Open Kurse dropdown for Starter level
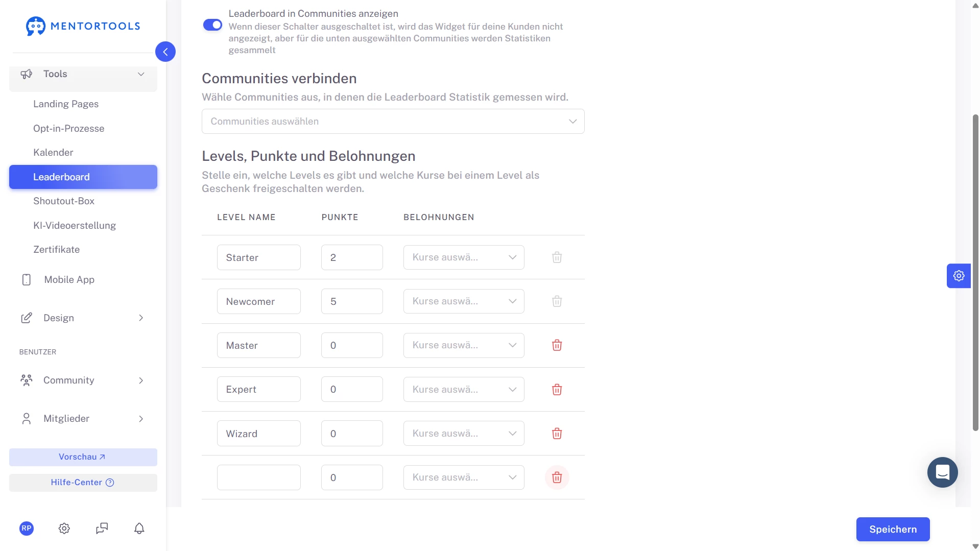This screenshot has width=980, height=551. (x=463, y=257)
